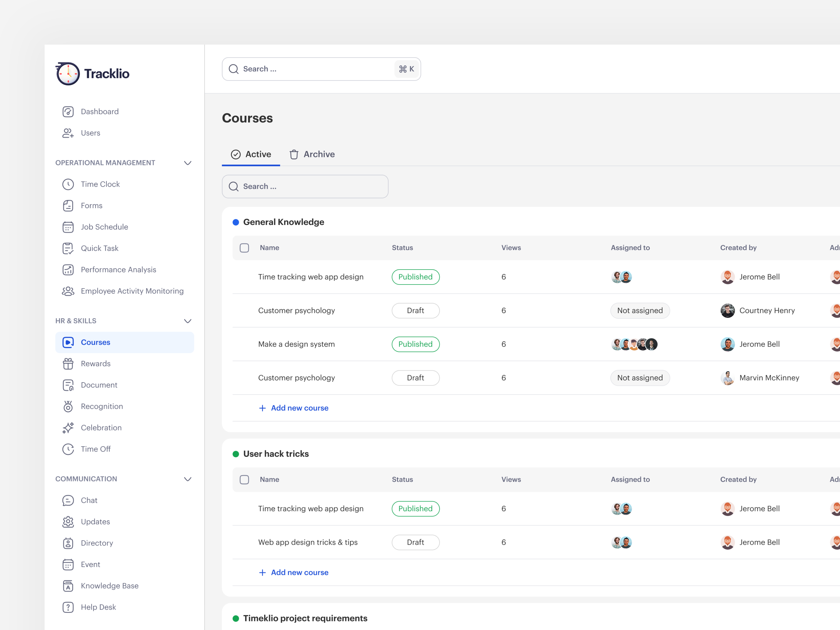Click green Timeklio project requirements dot
840x630 pixels.
point(236,618)
